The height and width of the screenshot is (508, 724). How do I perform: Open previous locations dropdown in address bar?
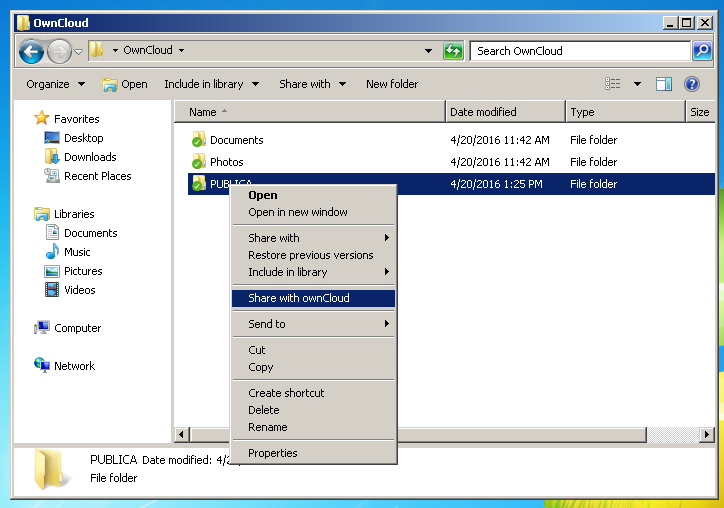[x=428, y=50]
